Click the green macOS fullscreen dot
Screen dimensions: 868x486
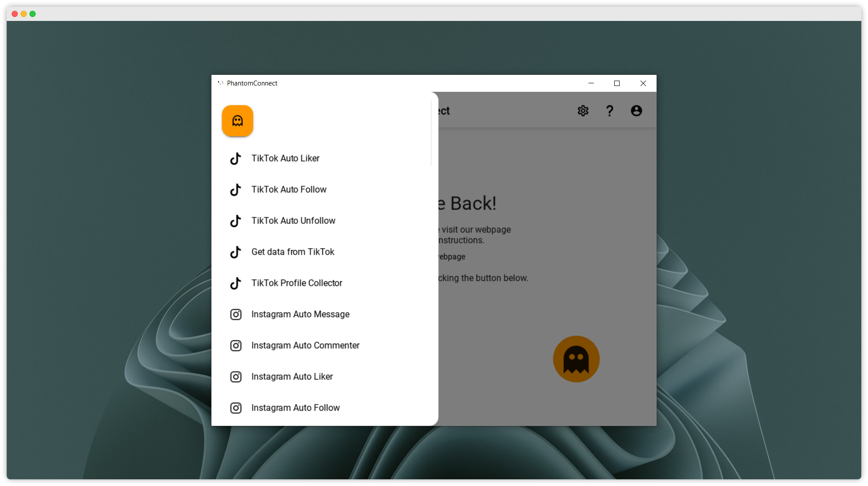click(32, 14)
